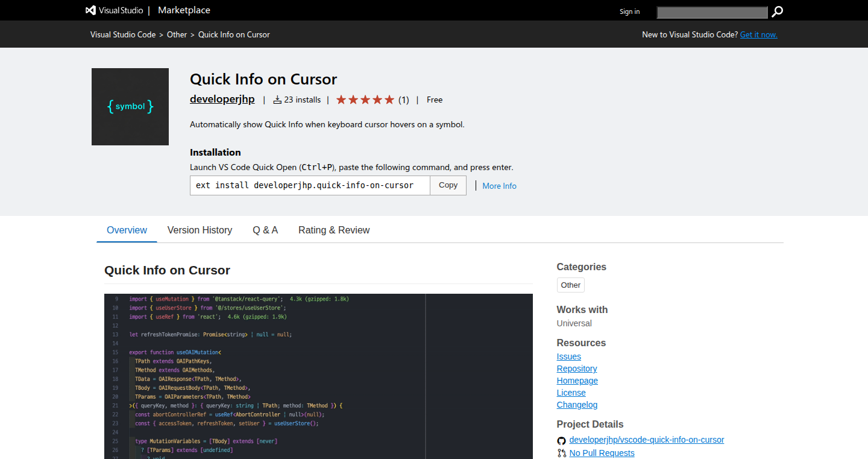Click the Free price label
This screenshot has width=868, height=459.
435,100
